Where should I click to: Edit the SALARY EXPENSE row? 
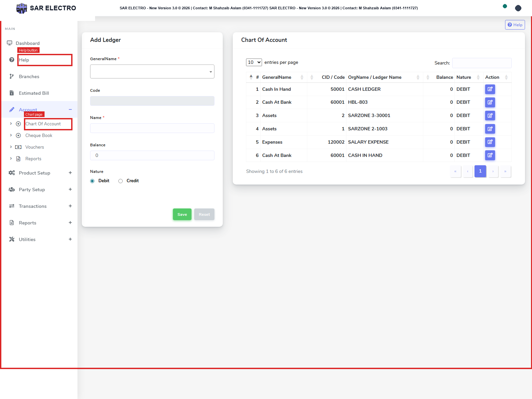tap(490, 142)
